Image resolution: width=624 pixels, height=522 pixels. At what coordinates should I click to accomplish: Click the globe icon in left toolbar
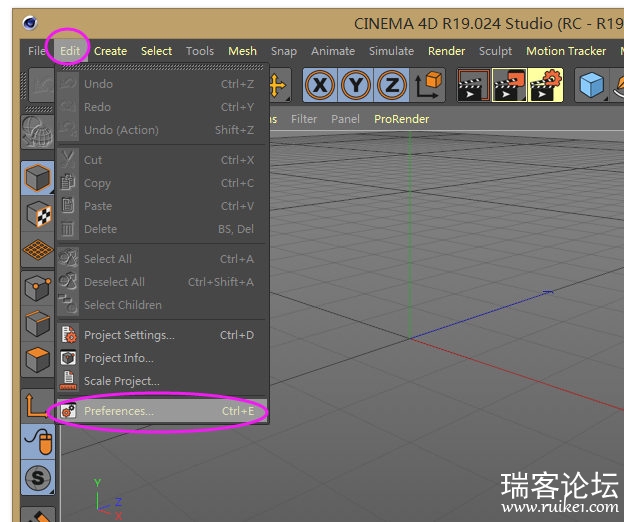coord(37,132)
